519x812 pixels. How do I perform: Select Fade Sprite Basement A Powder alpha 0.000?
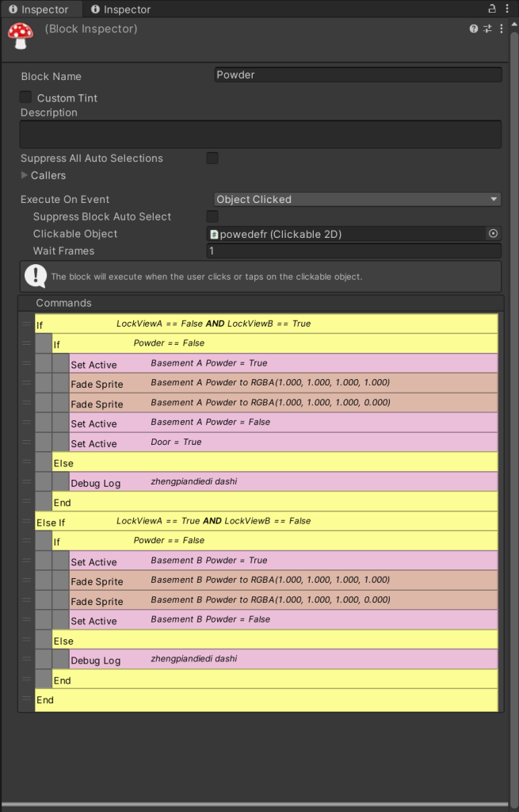click(284, 402)
